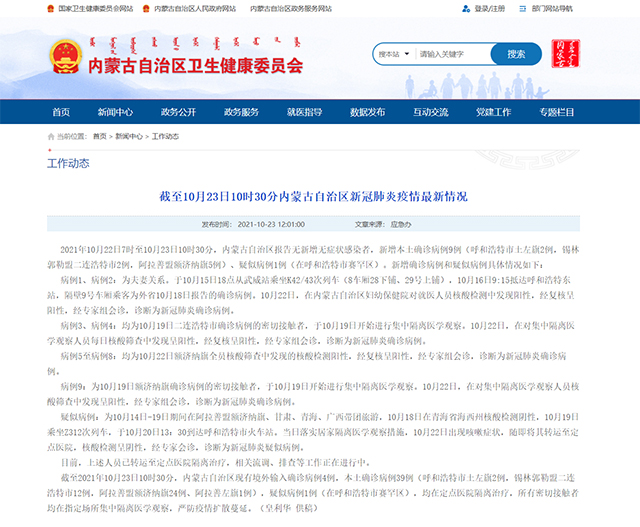Click the keyword search input field
Image resolution: width=640 pixels, height=527 pixels.
click(x=449, y=54)
